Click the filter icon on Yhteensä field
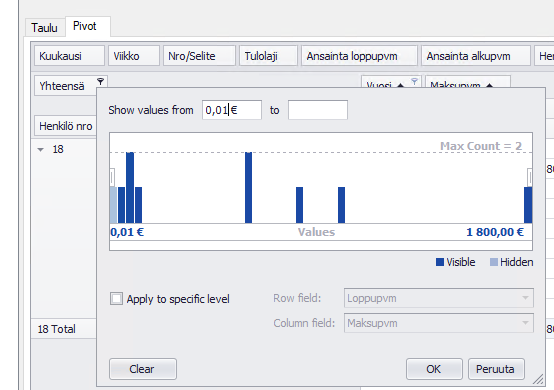Screen dimensions: 554x390 (100, 82)
